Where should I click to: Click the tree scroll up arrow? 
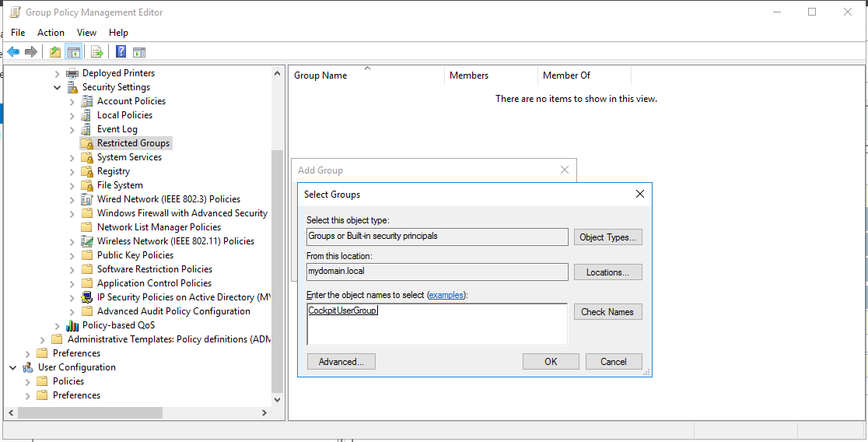278,72
